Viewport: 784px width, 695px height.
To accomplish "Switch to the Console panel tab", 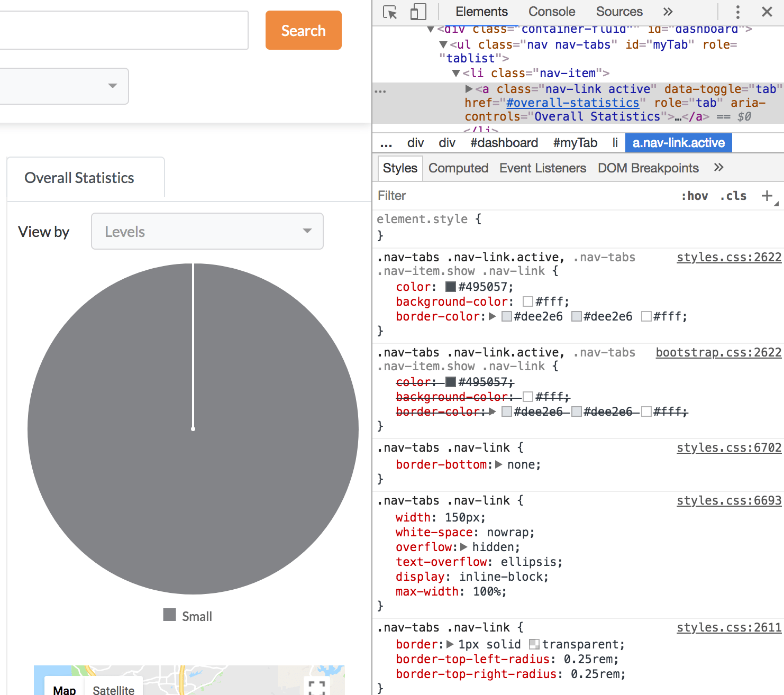I will pos(552,12).
